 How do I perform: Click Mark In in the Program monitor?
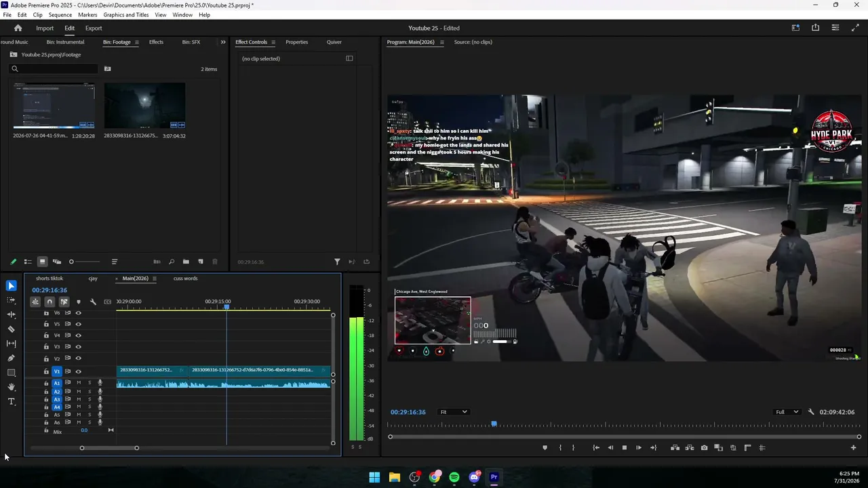coord(560,447)
